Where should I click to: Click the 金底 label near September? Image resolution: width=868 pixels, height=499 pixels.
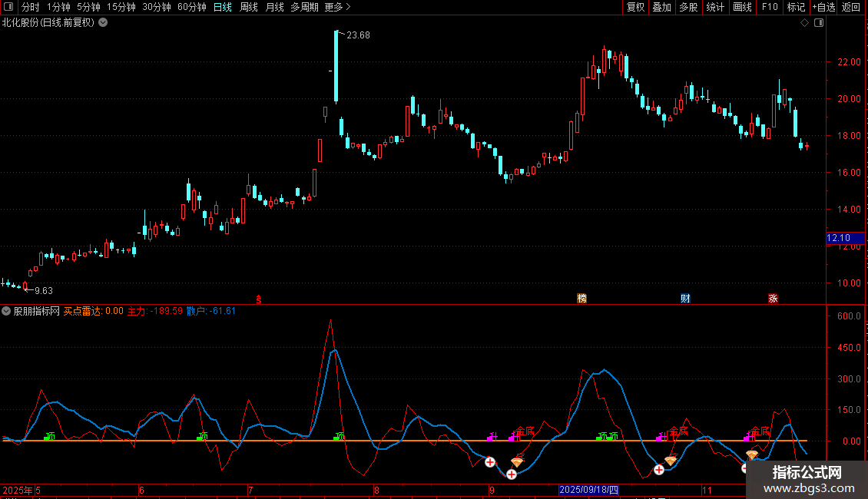tap(524, 431)
